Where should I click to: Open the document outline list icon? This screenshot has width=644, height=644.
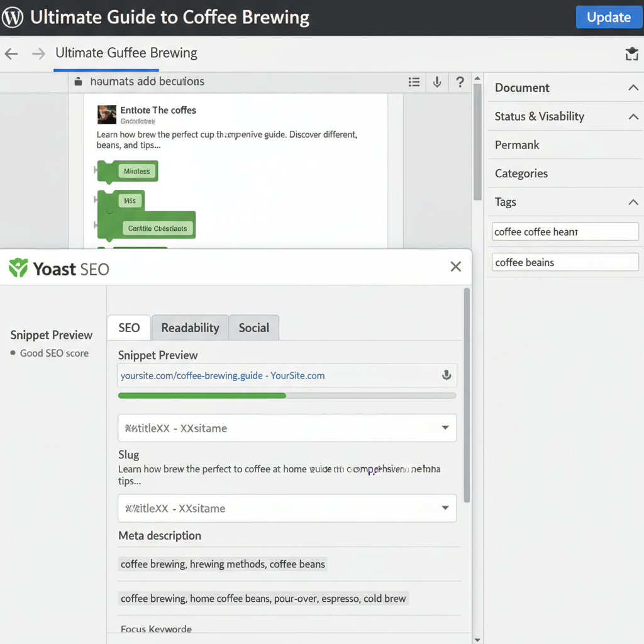pyautogui.click(x=414, y=82)
